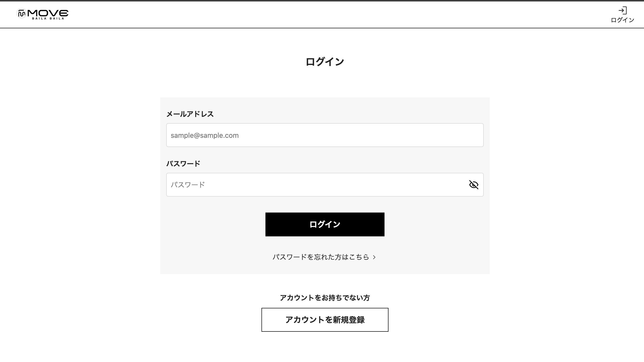Click the login arrow icon in the header
This screenshot has height=362, width=644.
(x=622, y=10)
